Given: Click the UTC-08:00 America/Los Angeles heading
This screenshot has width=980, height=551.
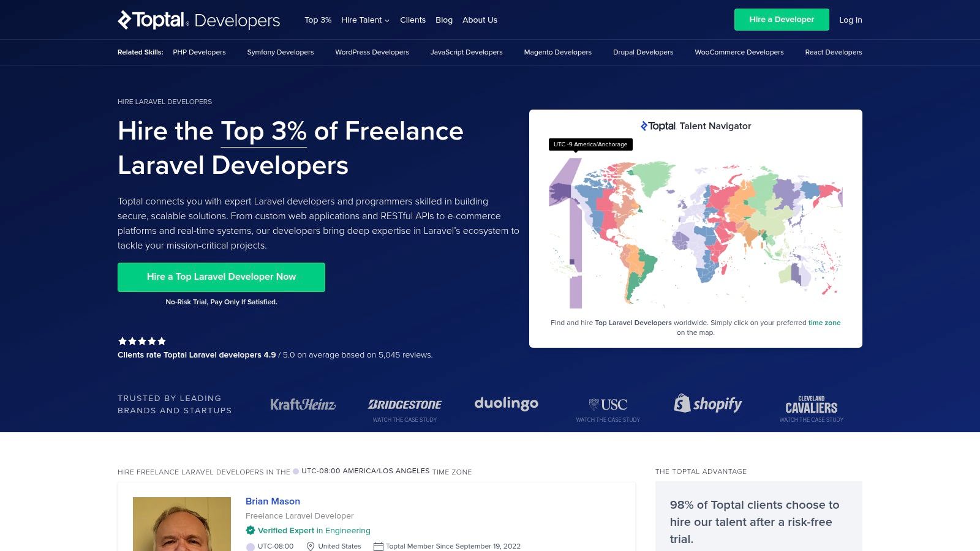Looking at the screenshot, I should coord(365,471).
